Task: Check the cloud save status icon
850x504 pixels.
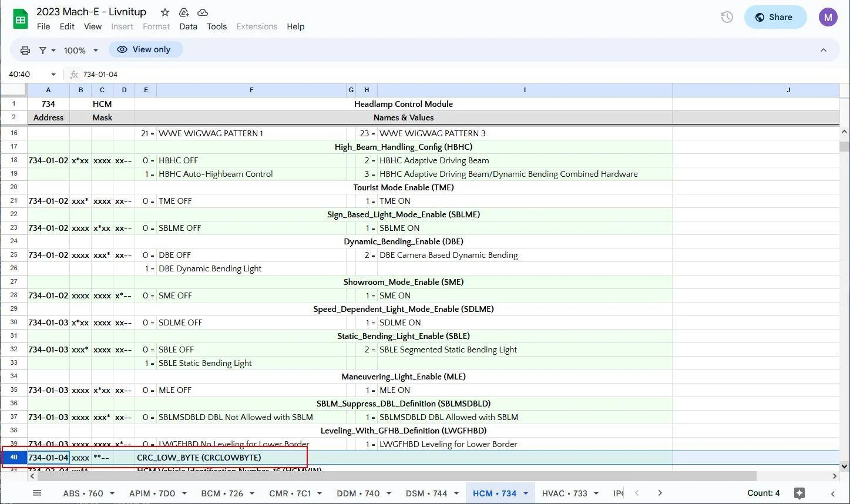Action: click(x=203, y=12)
